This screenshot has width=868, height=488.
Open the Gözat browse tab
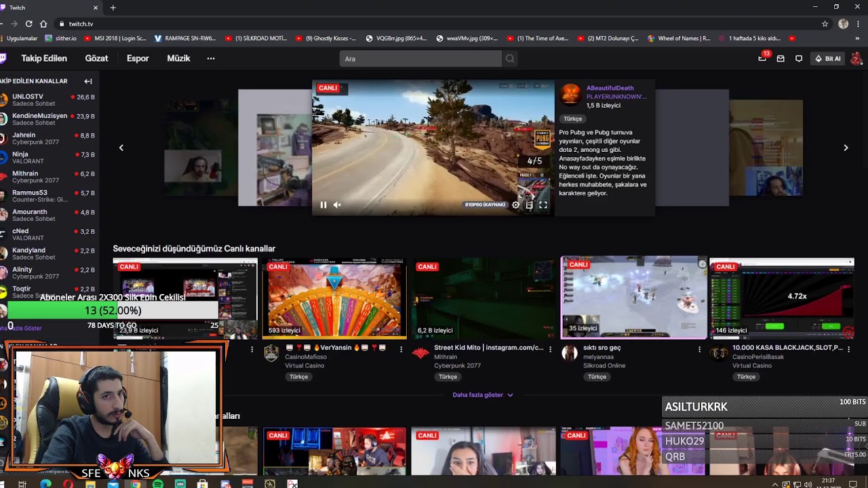pyautogui.click(x=96, y=58)
